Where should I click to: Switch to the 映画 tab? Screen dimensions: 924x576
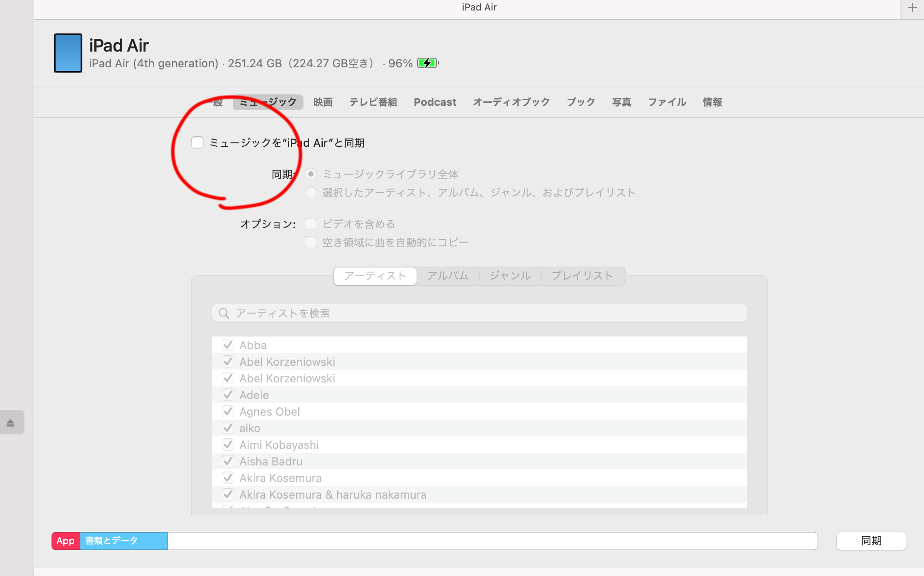323,102
